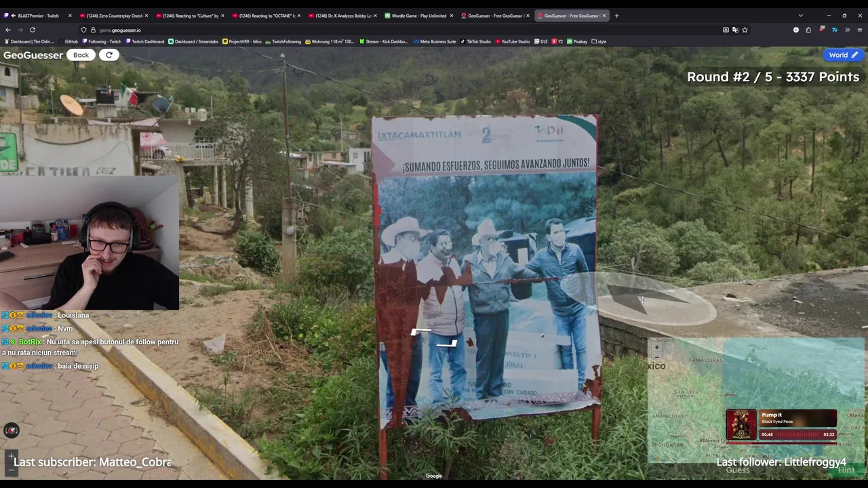Click the song progress bar at 00:48
The width and height of the screenshot is (868, 488).
coord(797,434)
